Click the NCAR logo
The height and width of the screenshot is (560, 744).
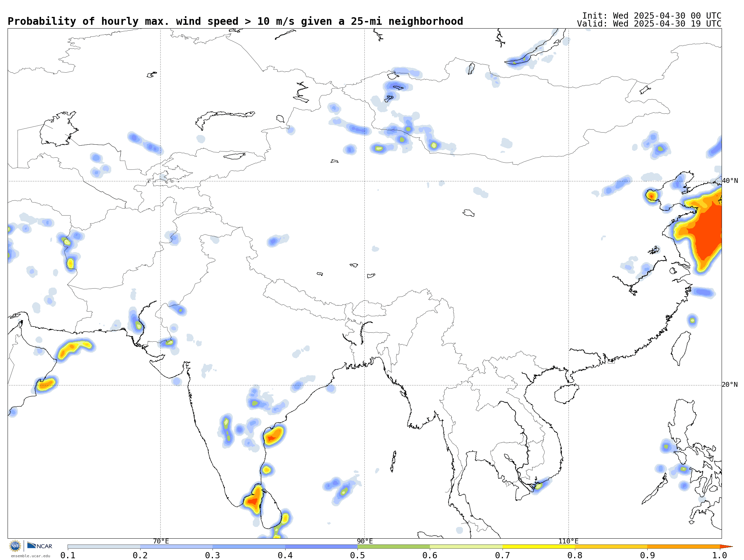40,546
